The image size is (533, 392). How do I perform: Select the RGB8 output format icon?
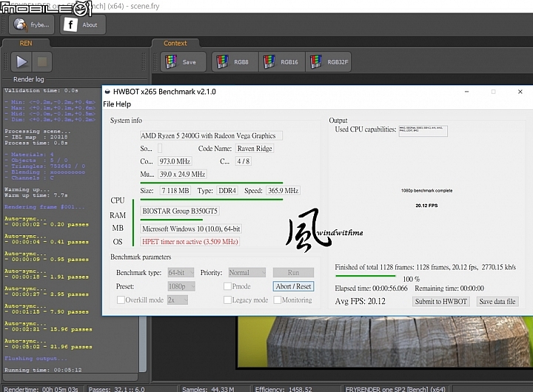point(235,62)
